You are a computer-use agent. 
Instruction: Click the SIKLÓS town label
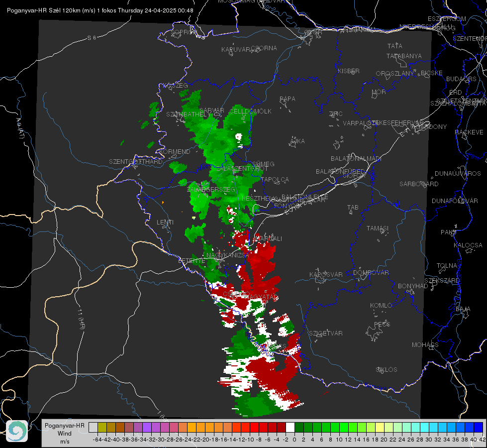click(387, 370)
